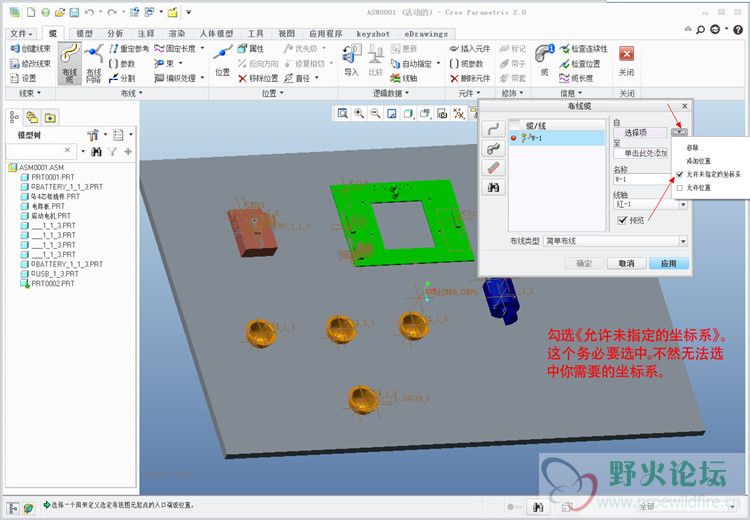The width and height of the screenshot is (750, 520).
Task: Click Check Continuity (检查连续性)
Action: click(584, 48)
